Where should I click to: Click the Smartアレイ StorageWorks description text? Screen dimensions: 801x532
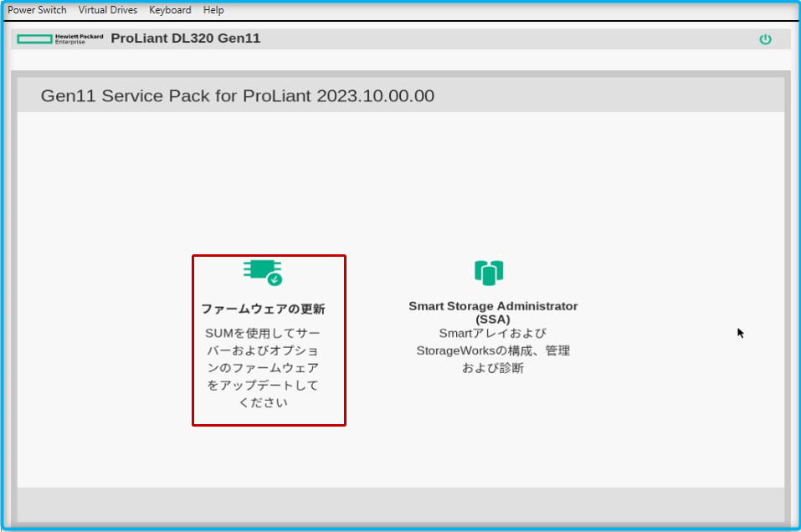coord(493,350)
